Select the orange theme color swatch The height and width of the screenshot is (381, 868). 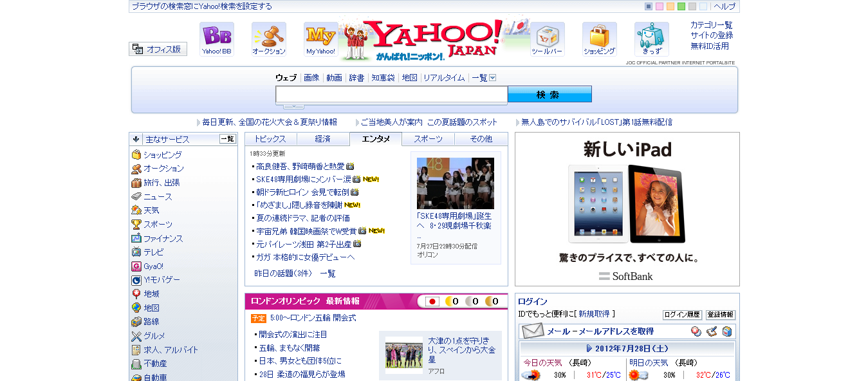coord(670,6)
